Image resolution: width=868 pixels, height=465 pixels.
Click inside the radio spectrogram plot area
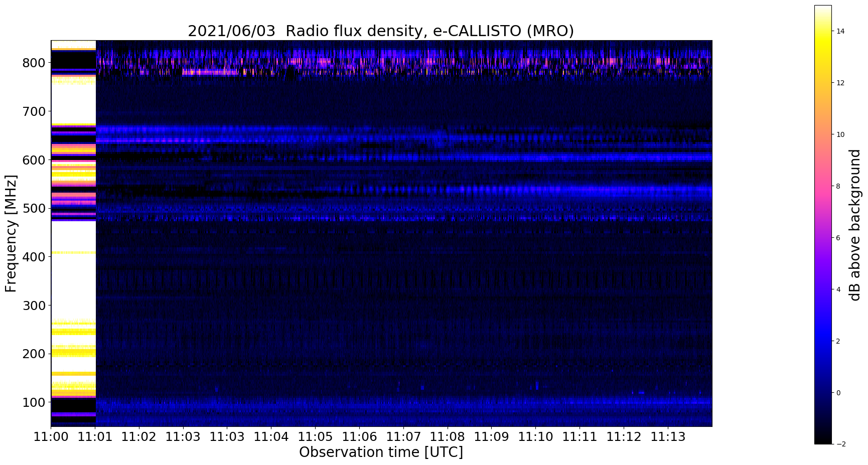point(382,233)
